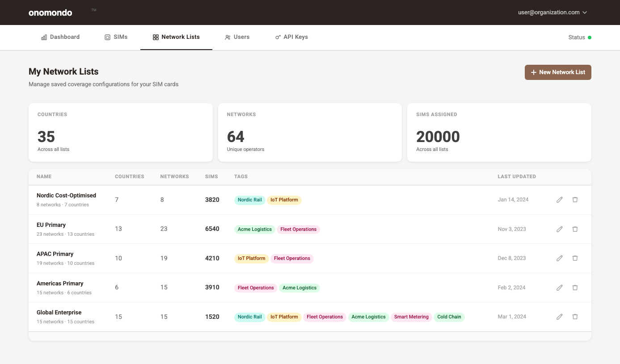Viewport: 620px width, 364px height.
Task: Click the trash icon for EU Primary
Action: (575, 229)
